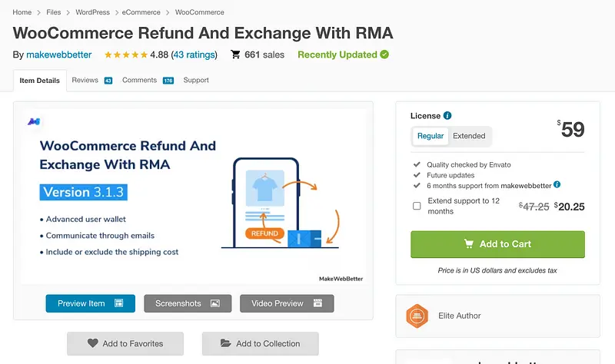
Task: Open the Reviews tab
Action: [85, 80]
